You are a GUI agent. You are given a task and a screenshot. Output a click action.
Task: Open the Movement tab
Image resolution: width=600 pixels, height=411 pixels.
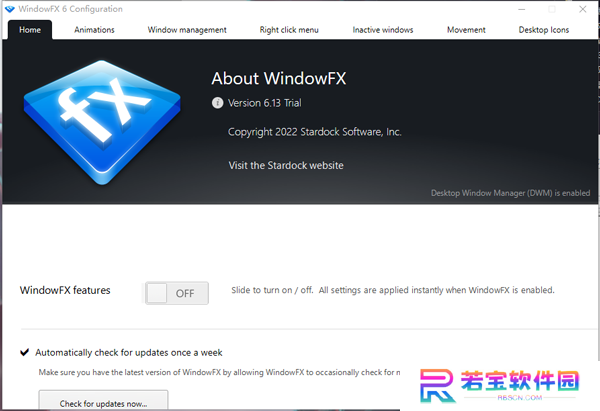click(466, 29)
